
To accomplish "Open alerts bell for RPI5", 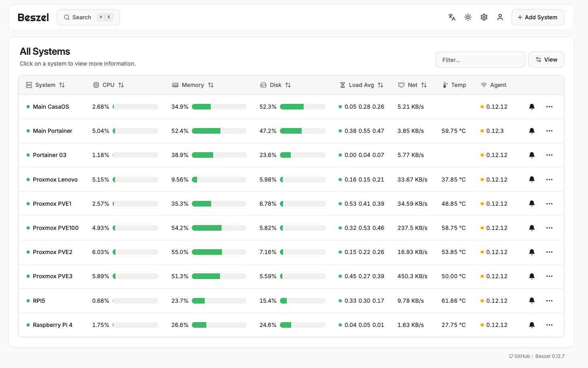I will click(x=532, y=301).
